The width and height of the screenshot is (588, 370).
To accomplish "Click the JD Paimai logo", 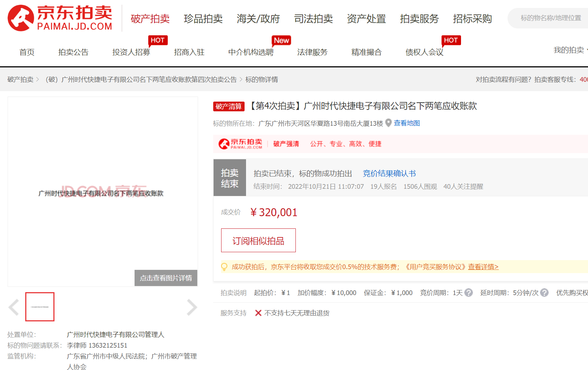I will click(60, 18).
